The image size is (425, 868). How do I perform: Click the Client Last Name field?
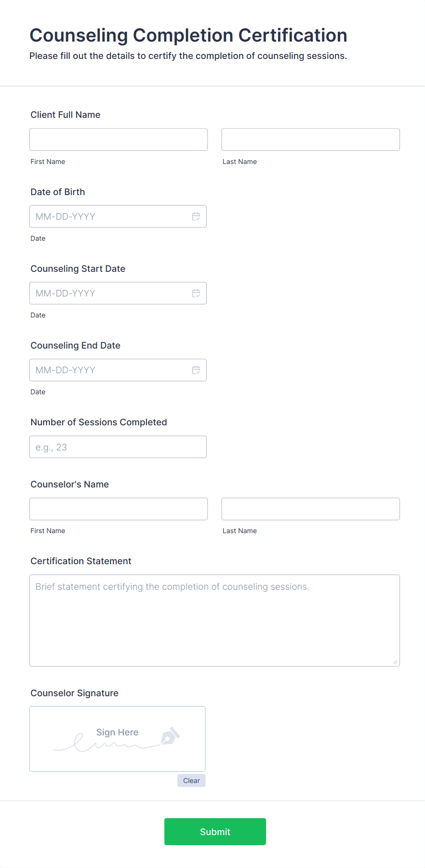(310, 139)
